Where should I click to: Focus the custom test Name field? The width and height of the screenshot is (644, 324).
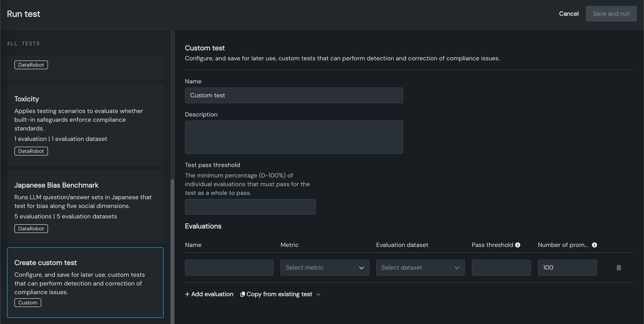[x=294, y=95]
